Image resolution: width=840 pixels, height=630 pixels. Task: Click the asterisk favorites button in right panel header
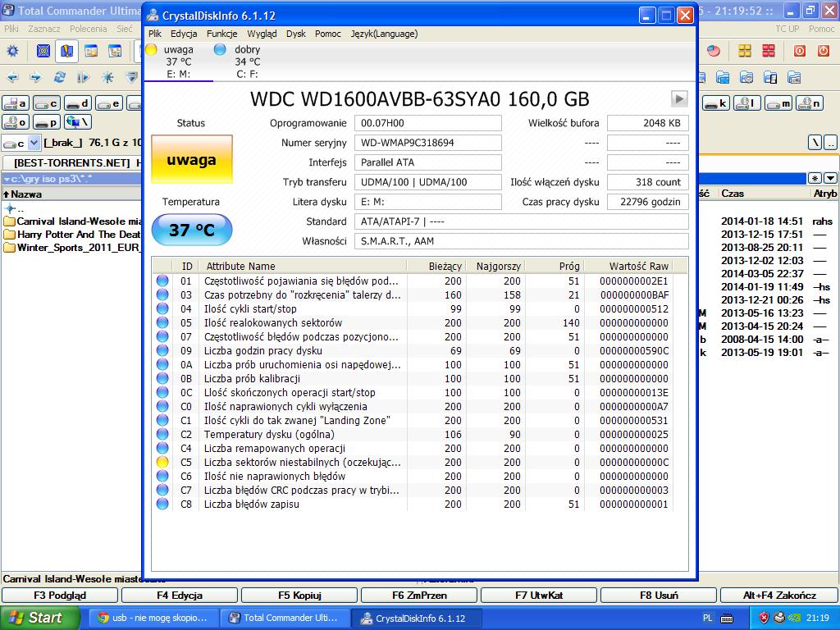[x=815, y=178]
